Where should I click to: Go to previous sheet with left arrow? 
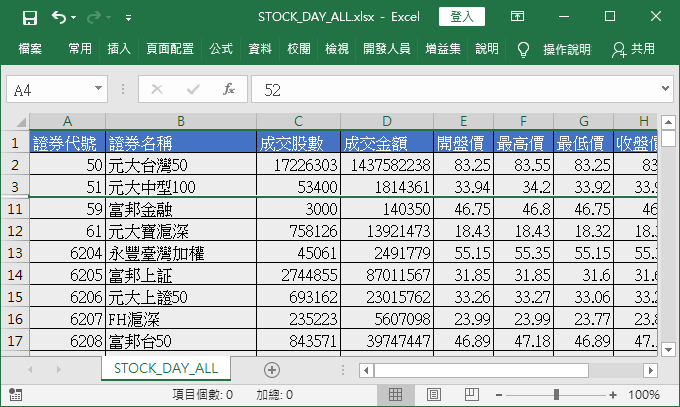(30, 370)
